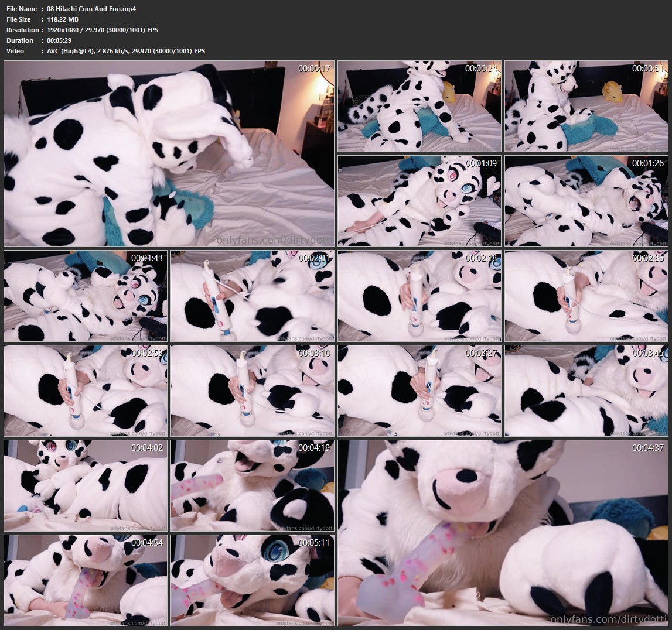Click the 'File Name' label
This screenshot has height=630, width=672.
click(x=22, y=9)
